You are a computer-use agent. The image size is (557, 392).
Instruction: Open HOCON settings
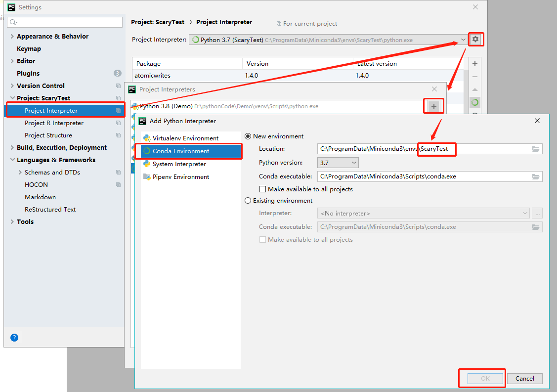[x=36, y=185]
